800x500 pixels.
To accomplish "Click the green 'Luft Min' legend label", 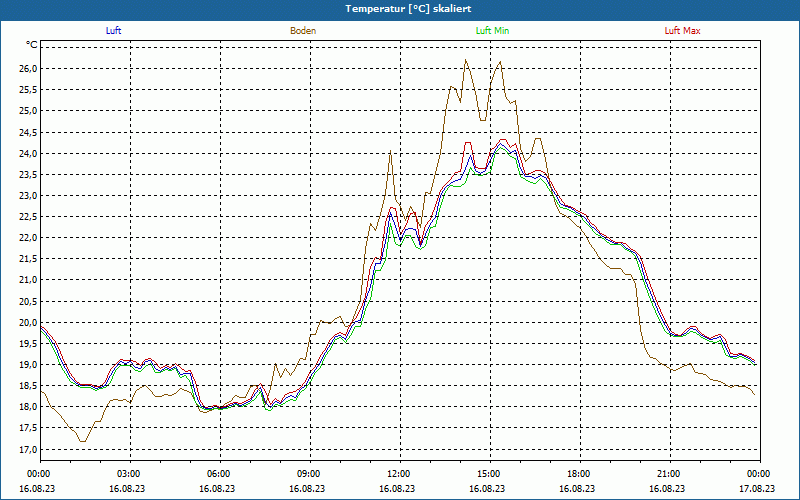I will click(x=492, y=31).
